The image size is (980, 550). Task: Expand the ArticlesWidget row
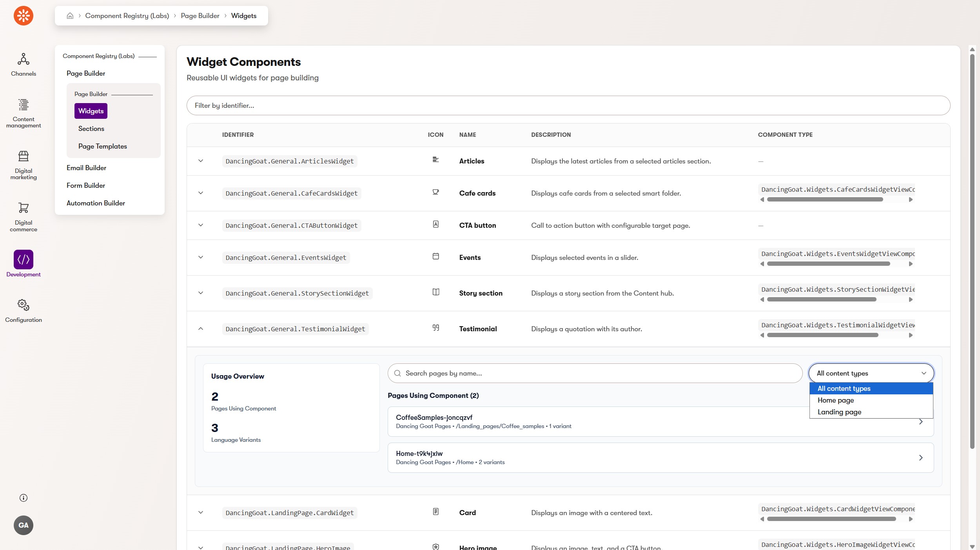pyautogui.click(x=201, y=161)
